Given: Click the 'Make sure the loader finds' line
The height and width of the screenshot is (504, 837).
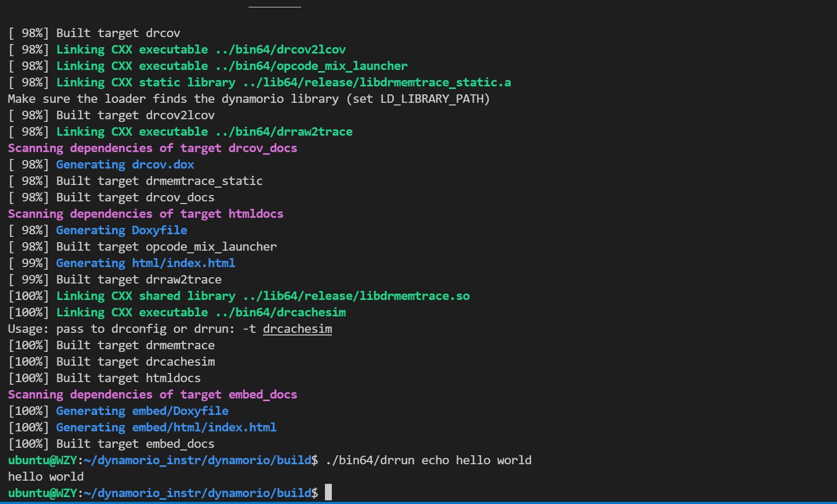Looking at the screenshot, I should pos(249,99).
